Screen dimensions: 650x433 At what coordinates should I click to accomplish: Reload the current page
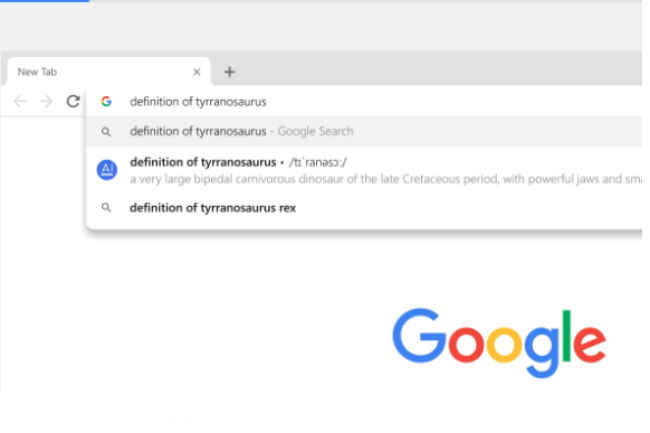(x=73, y=101)
